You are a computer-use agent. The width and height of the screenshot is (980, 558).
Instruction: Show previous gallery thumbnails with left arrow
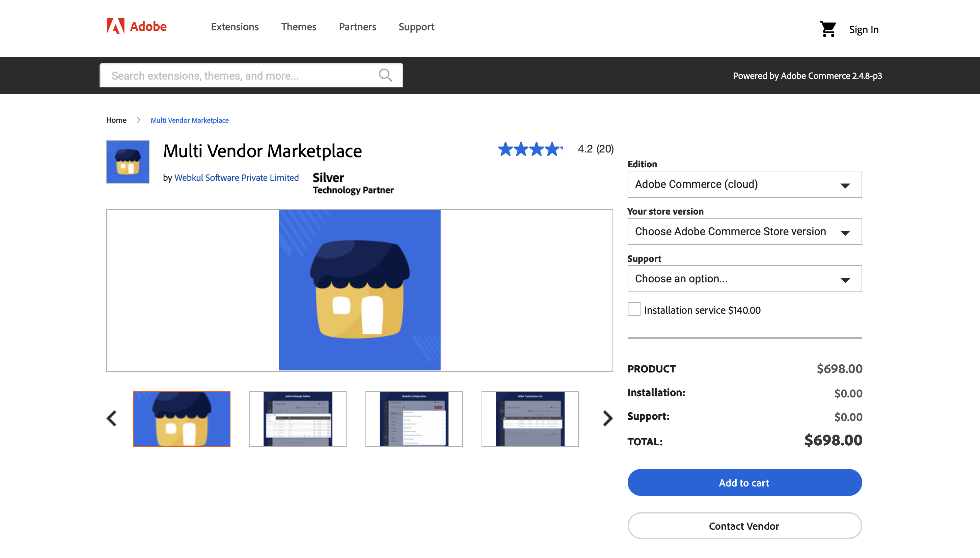click(x=111, y=418)
